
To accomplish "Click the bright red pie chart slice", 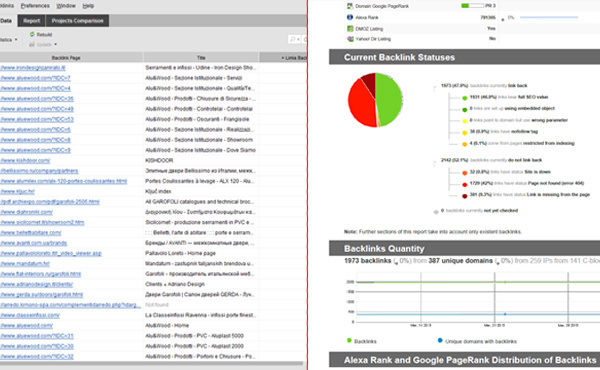I will coord(360,105).
